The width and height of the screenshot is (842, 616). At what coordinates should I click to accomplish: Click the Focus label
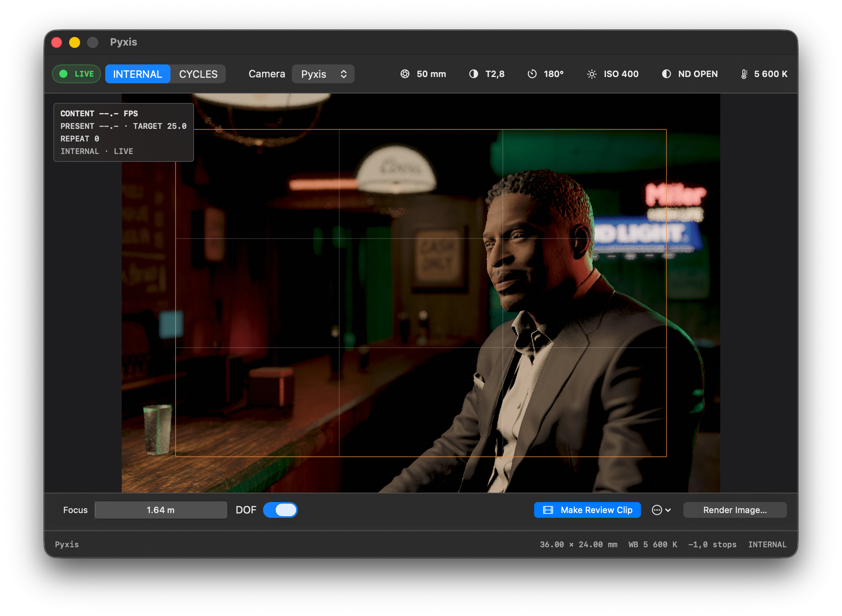(75, 510)
